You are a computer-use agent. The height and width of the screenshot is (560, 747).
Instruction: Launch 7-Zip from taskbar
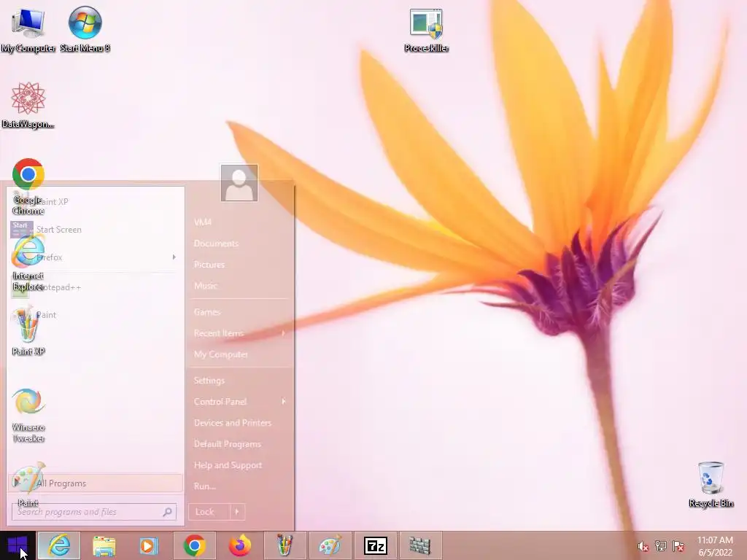(x=376, y=545)
